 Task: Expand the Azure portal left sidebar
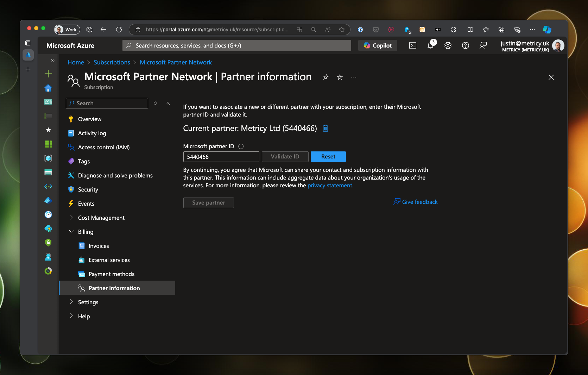click(52, 61)
